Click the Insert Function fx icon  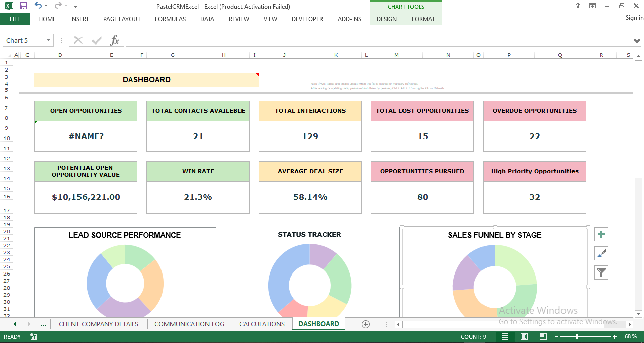coord(115,40)
